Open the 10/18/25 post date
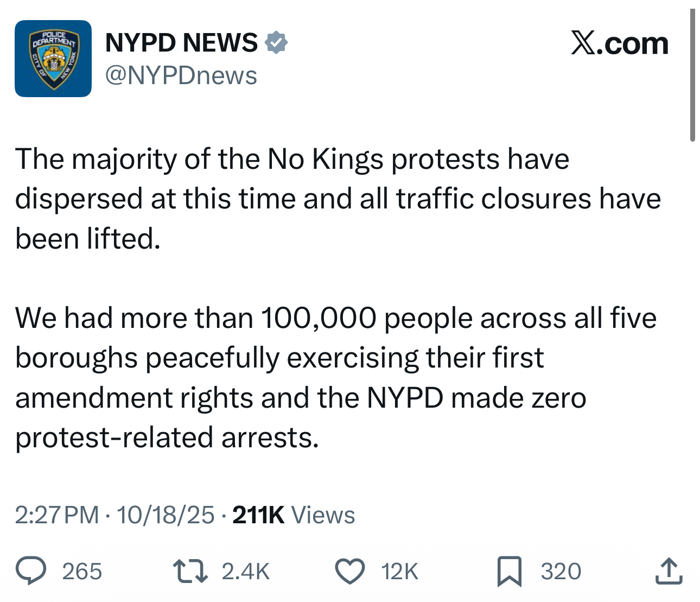Viewport: 700px width, 602px height. click(x=166, y=515)
